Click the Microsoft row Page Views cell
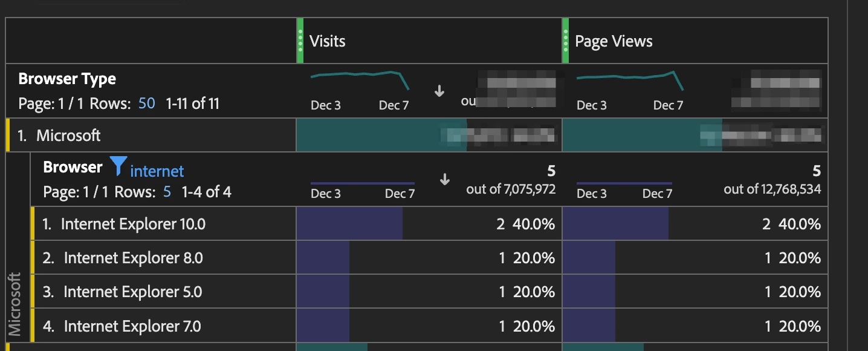The image size is (868, 351). coord(695,135)
